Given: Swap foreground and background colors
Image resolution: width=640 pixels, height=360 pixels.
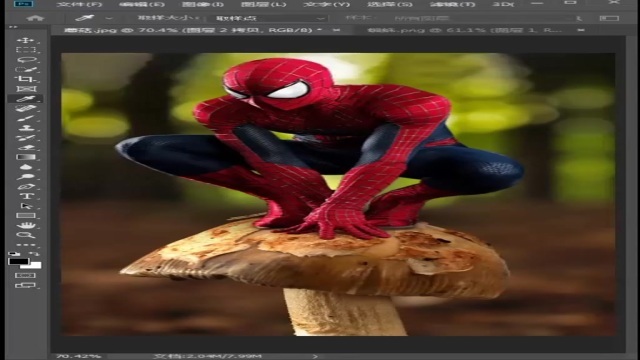Looking at the screenshot, I should 35,254.
